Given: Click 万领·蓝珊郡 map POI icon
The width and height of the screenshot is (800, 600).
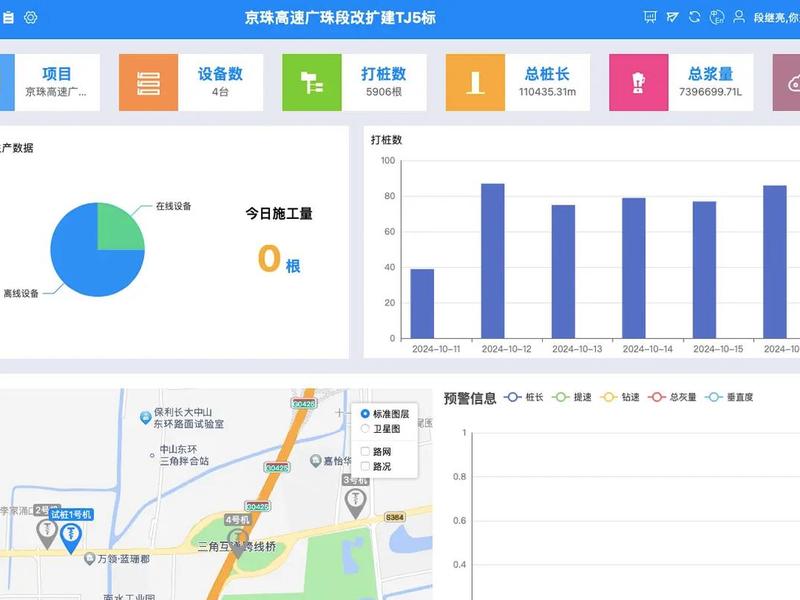Looking at the screenshot, I should click(x=90, y=559).
